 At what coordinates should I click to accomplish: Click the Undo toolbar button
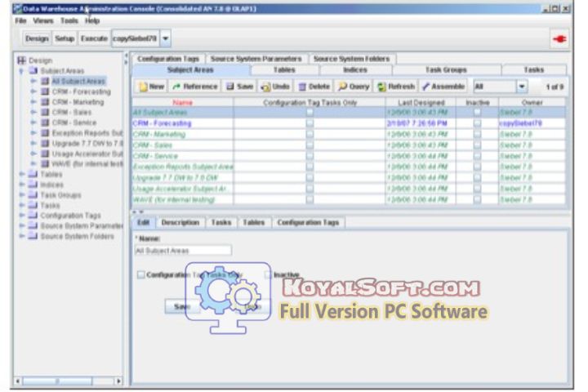(x=275, y=87)
